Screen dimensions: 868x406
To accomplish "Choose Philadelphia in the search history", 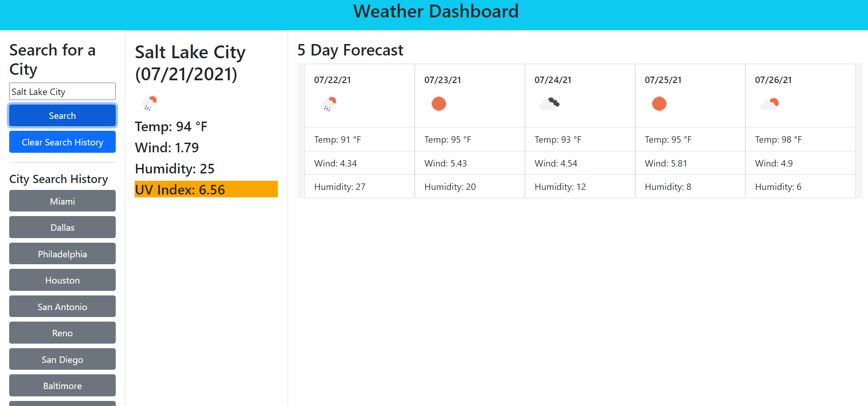I will point(62,254).
